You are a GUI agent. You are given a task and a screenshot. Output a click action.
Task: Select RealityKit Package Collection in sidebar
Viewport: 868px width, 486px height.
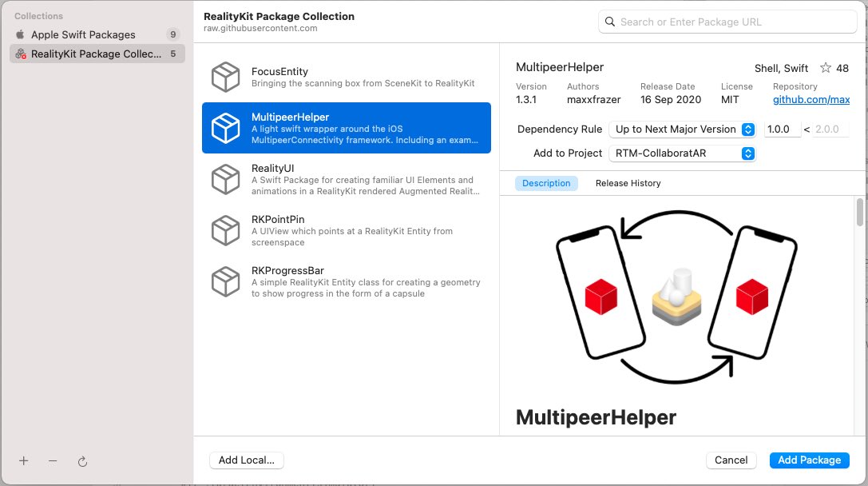(97, 54)
